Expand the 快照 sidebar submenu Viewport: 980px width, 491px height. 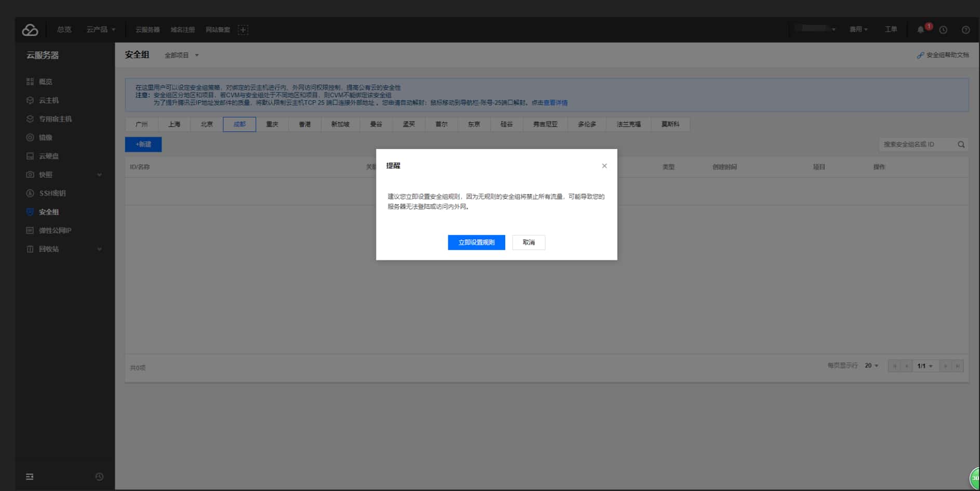pyautogui.click(x=99, y=175)
